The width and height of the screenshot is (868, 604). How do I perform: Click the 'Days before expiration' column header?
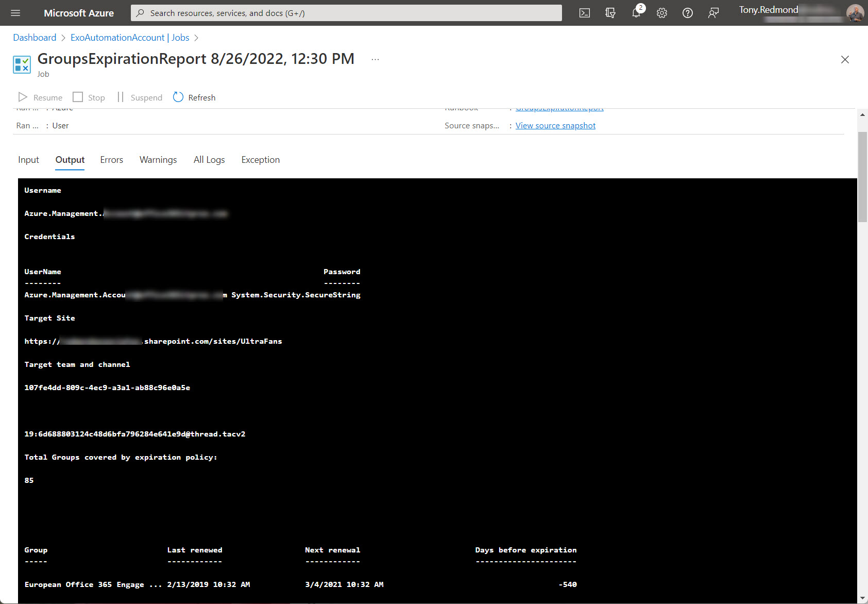tap(526, 550)
